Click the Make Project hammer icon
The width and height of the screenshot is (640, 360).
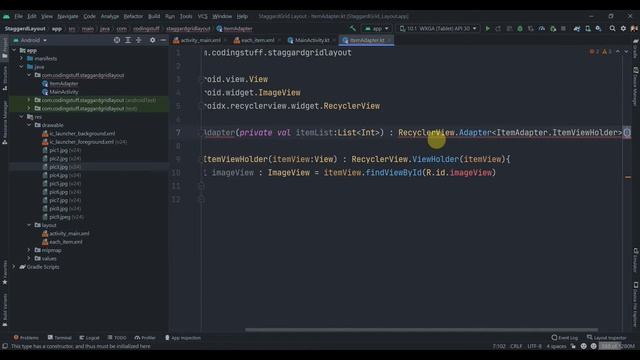click(x=353, y=29)
